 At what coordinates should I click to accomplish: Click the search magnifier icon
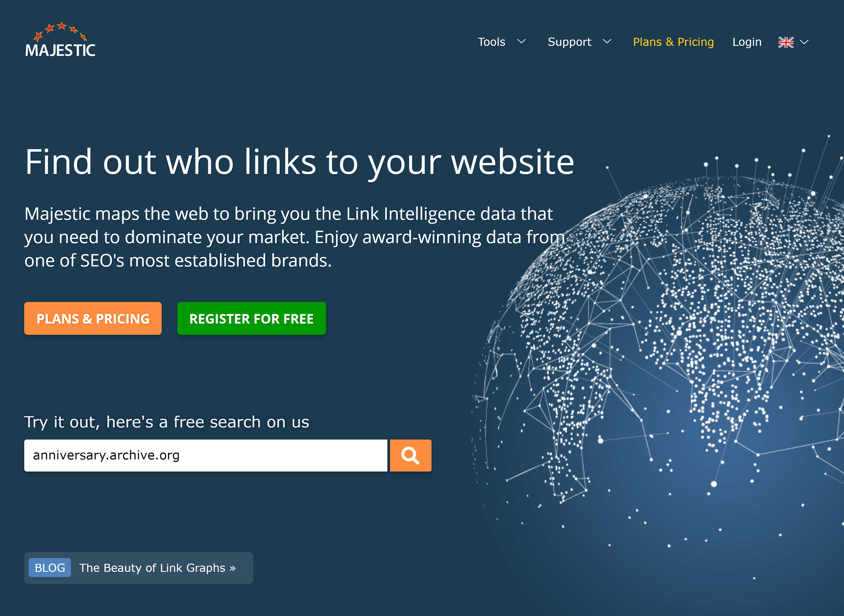point(410,454)
